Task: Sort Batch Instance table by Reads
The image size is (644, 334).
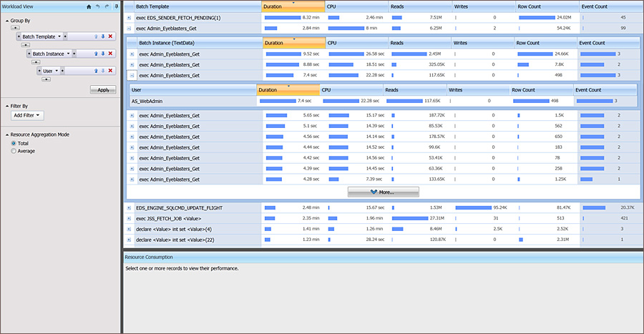Action: [419, 43]
